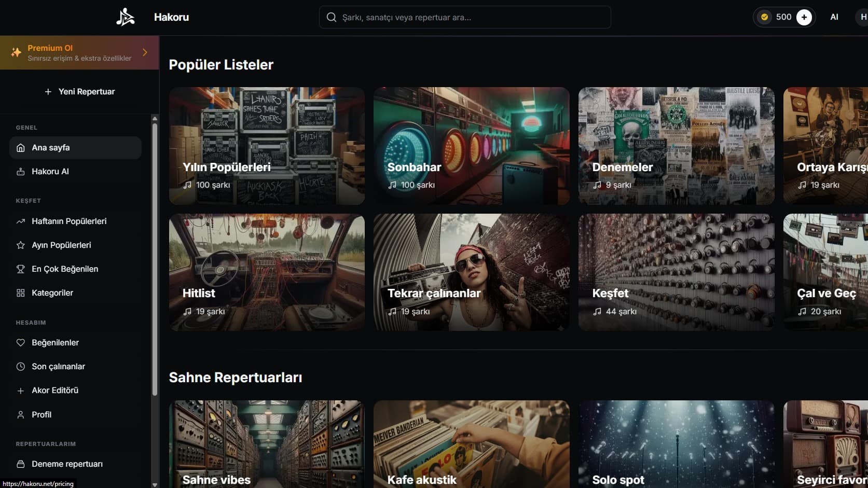The image size is (868, 488).
Task: Click the clock icon for Son çalınanlar
Action: [21, 367]
